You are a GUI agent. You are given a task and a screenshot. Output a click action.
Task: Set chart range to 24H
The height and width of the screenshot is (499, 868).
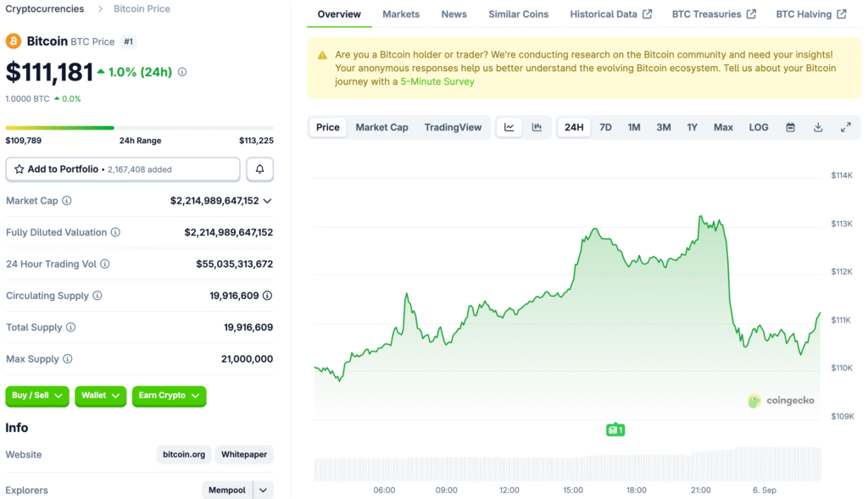574,127
